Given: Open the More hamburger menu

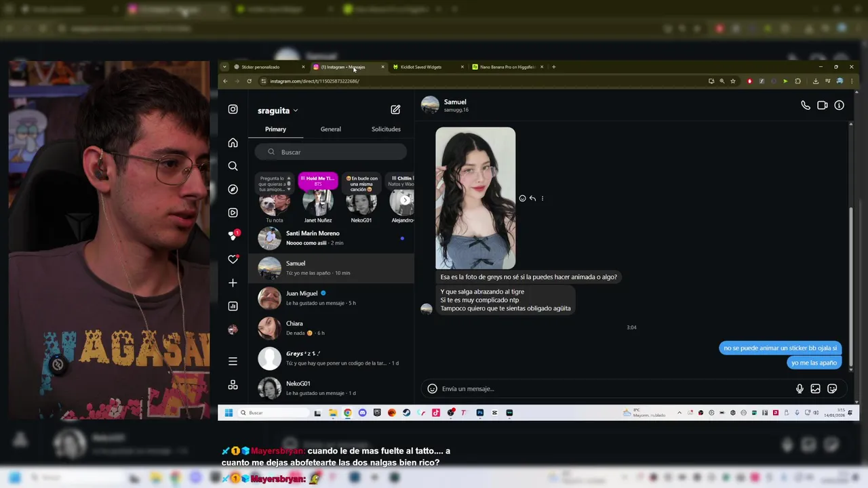Looking at the screenshot, I should 233,361.
